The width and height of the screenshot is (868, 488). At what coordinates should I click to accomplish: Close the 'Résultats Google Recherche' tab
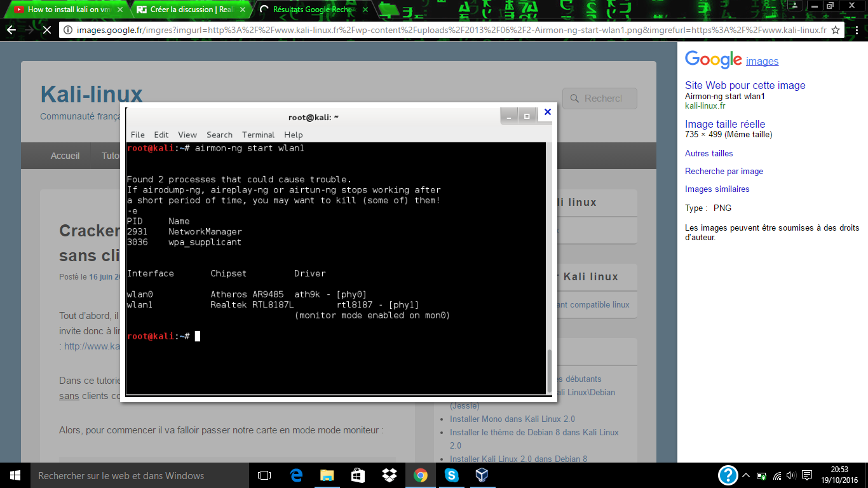pyautogui.click(x=364, y=10)
